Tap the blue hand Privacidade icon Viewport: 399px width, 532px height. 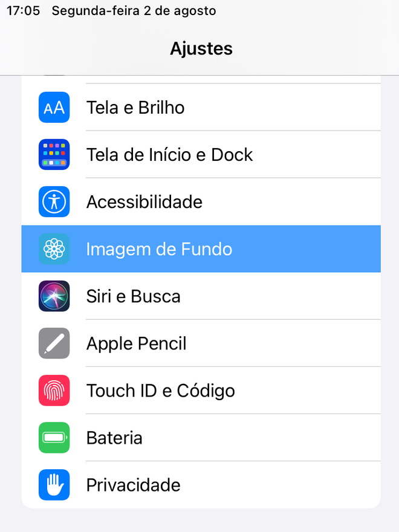[54, 484]
